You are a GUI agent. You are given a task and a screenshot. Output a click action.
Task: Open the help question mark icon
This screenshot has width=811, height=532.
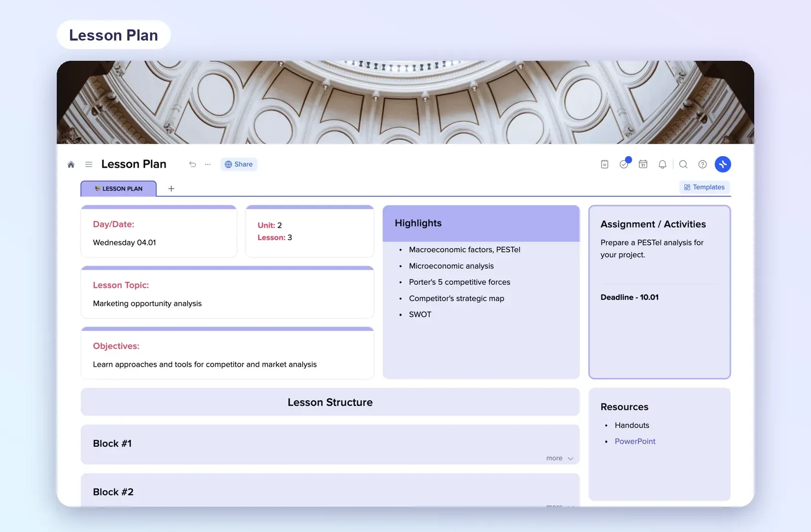[703, 164]
